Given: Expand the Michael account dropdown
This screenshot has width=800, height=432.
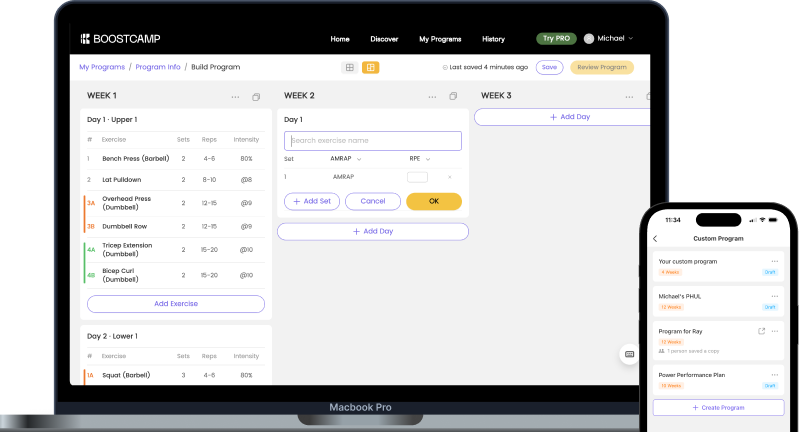Looking at the screenshot, I should click(x=631, y=38).
